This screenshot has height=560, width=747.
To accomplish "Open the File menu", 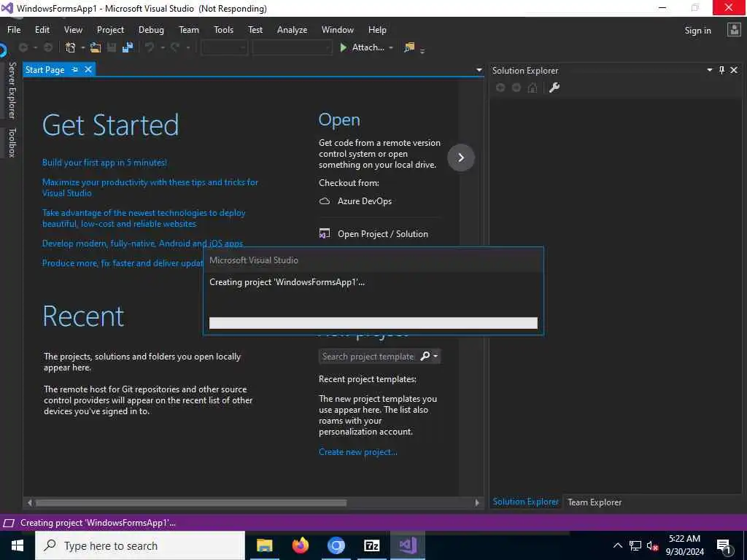I will click(x=14, y=29).
